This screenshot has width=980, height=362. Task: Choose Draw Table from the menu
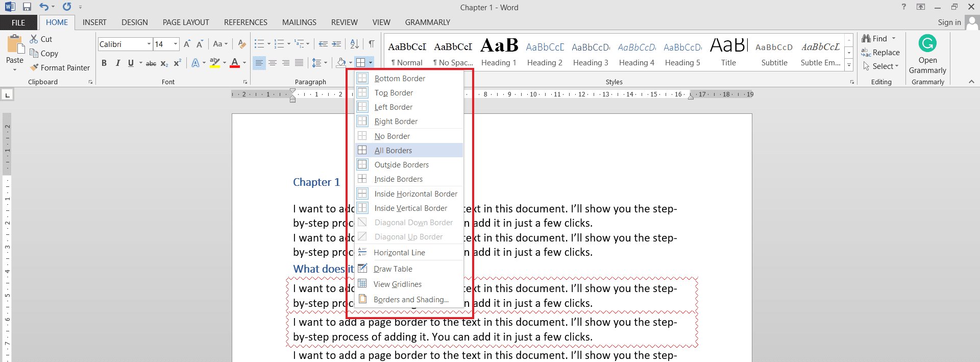(409, 269)
